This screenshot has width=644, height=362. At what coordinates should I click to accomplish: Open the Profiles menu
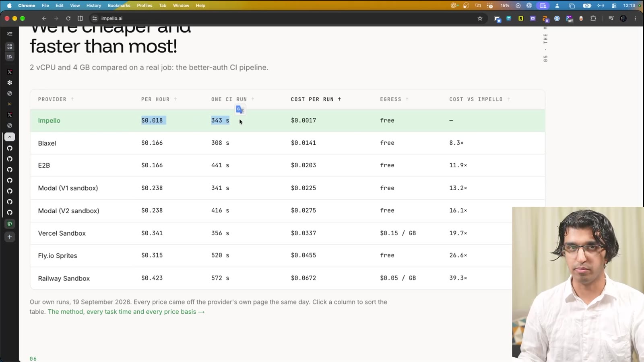144,6
